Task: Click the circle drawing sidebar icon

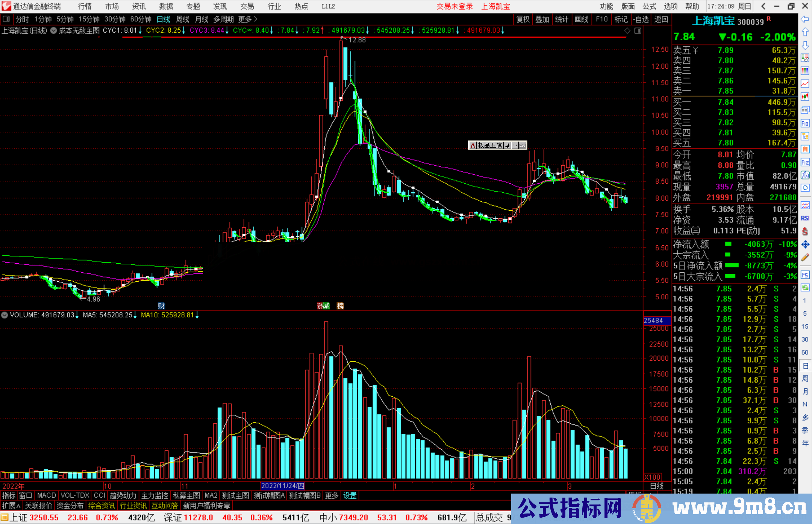Action: pos(805,188)
